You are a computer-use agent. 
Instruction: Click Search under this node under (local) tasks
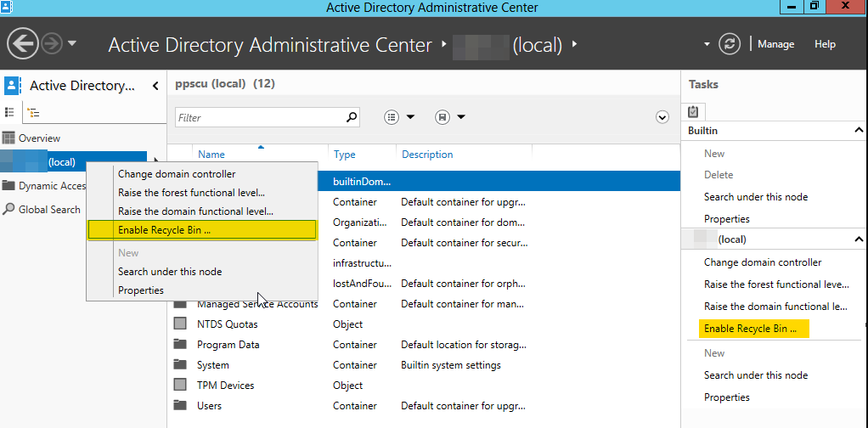(756, 375)
